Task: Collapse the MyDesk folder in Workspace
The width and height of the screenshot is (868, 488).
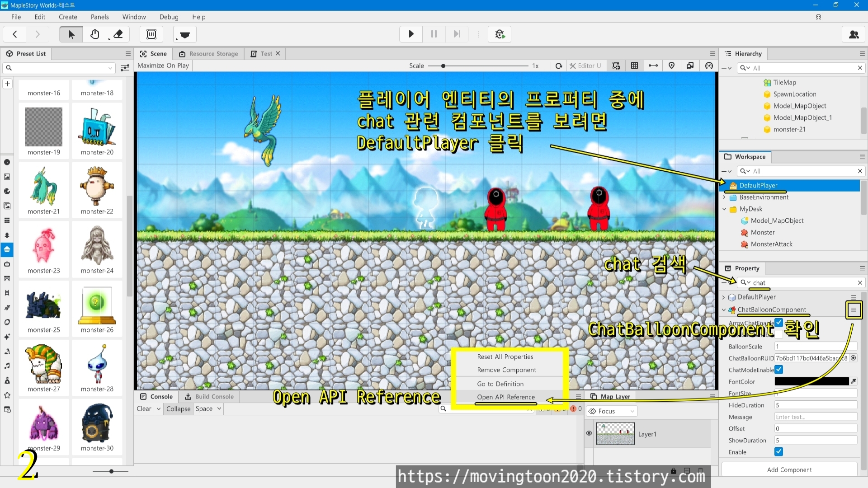Action: [x=724, y=209]
